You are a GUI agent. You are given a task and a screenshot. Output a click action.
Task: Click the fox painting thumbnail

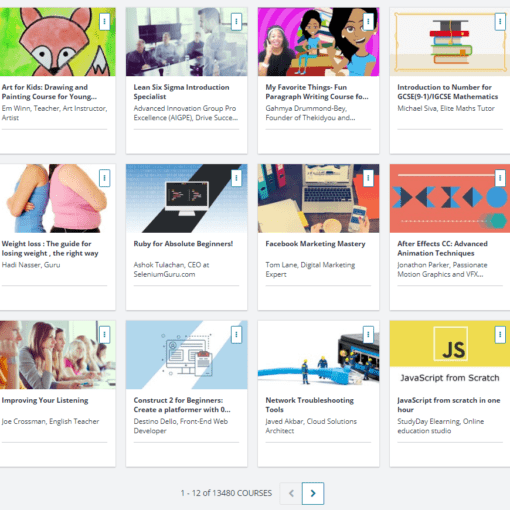coord(57,42)
